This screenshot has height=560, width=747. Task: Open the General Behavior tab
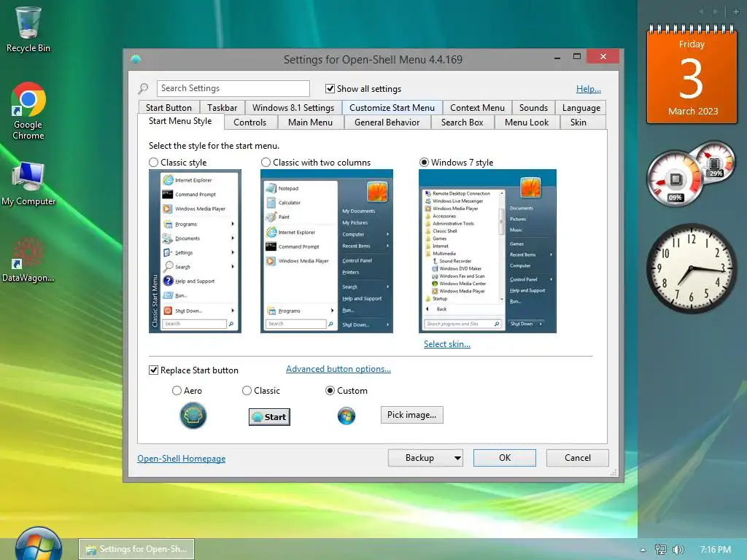(x=387, y=122)
